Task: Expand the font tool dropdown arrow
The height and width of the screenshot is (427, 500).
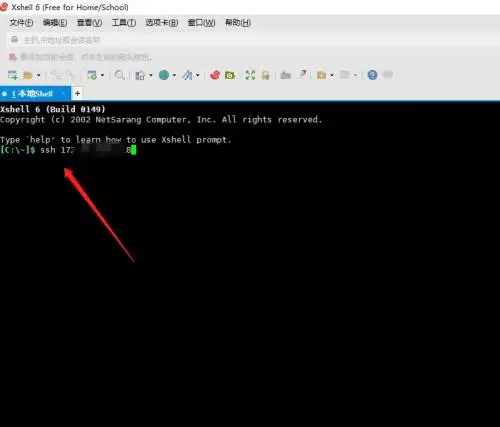Action: point(197,75)
